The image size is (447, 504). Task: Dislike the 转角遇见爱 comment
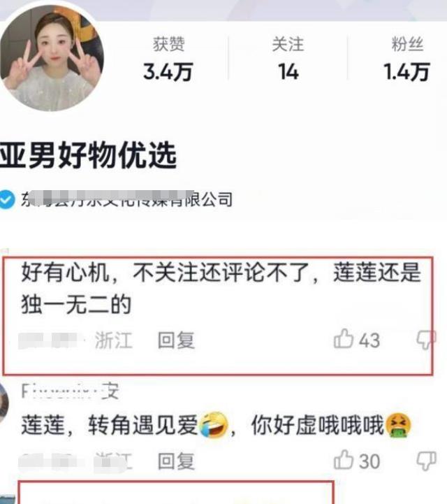tap(426, 461)
